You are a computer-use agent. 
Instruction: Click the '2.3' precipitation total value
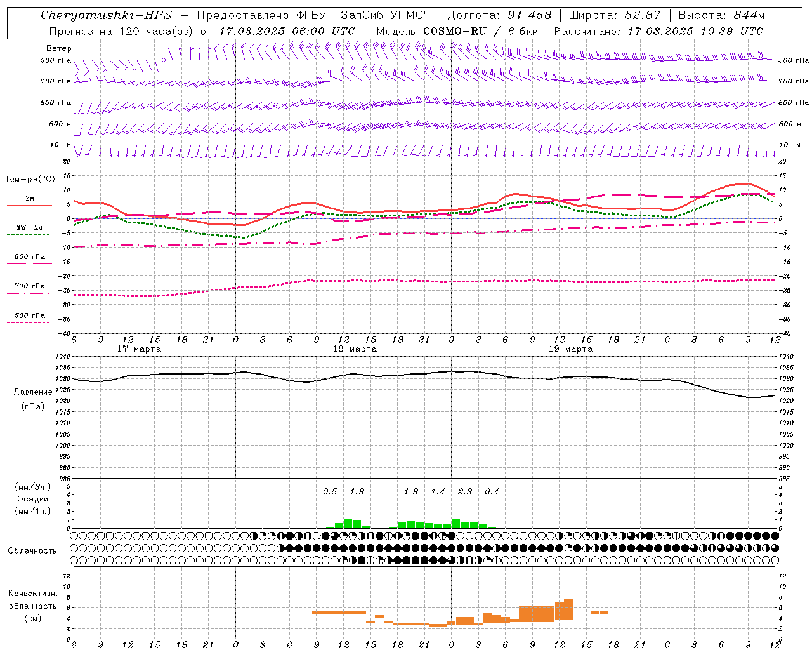pos(465,491)
